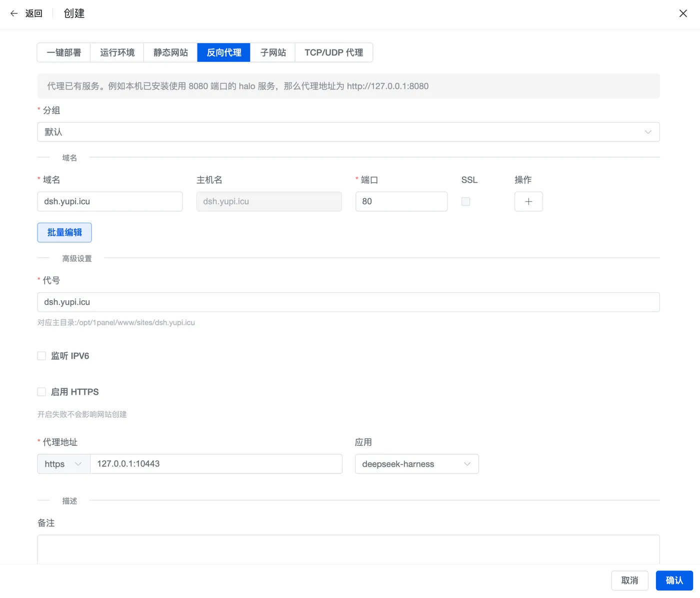Click the 取消 button

[629, 580]
